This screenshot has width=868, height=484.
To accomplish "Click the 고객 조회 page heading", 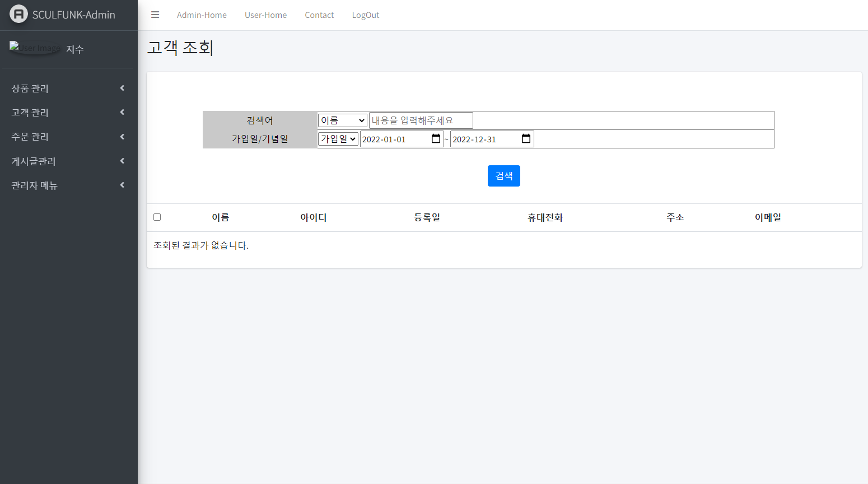I will click(x=180, y=48).
